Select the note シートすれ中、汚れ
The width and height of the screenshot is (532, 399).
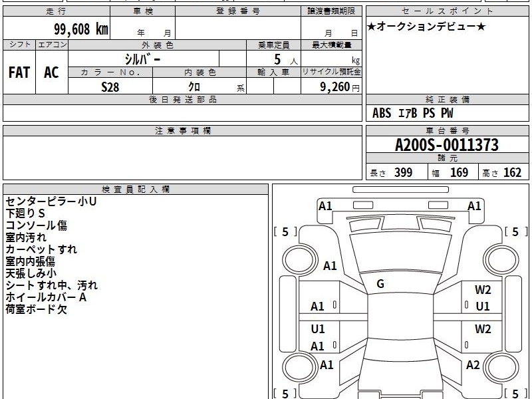(x=52, y=285)
